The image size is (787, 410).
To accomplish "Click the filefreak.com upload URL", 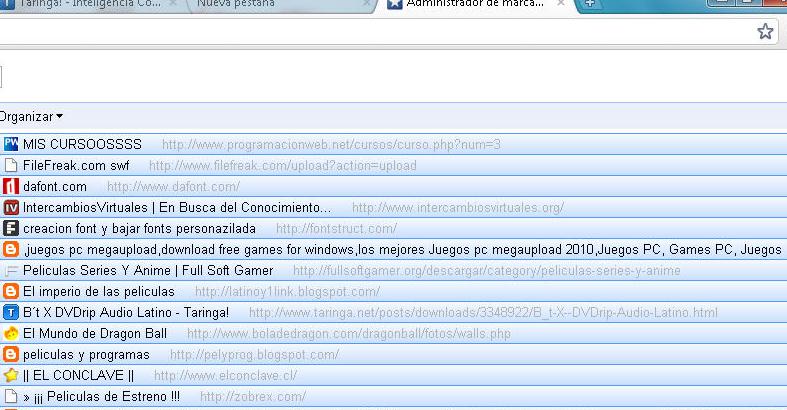I will (283, 166).
